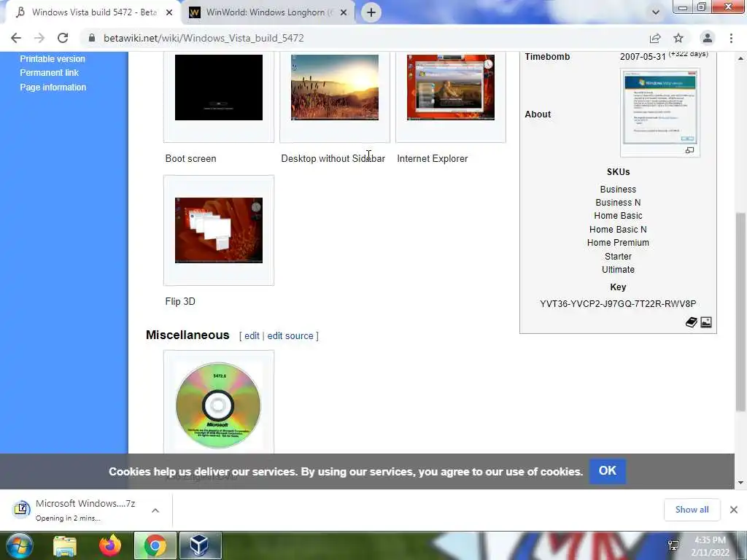Viewport: 747px width, 560px height.
Task: Open the taskbar clock showing 4:35 PM
Action: pos(710,546)
